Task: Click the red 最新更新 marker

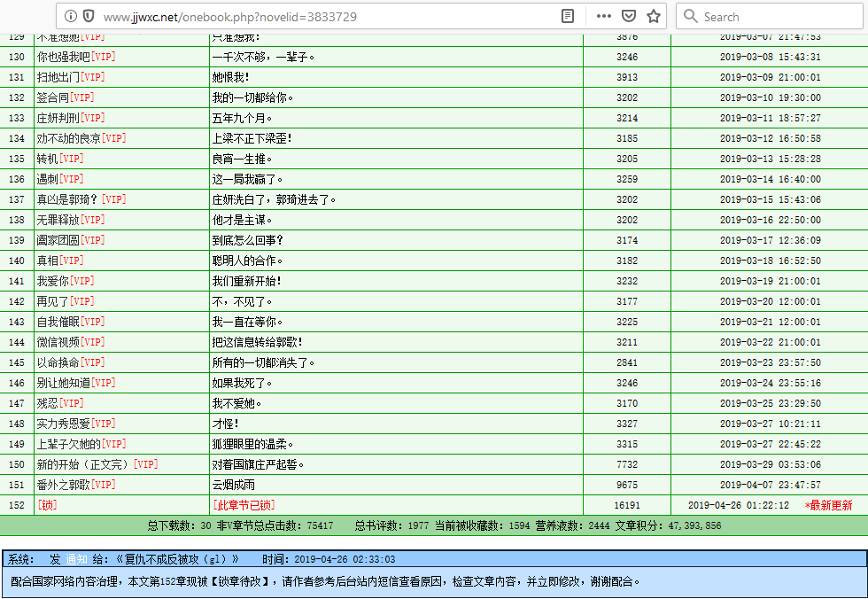Action: pyautogui.click(x=828, y=505)
